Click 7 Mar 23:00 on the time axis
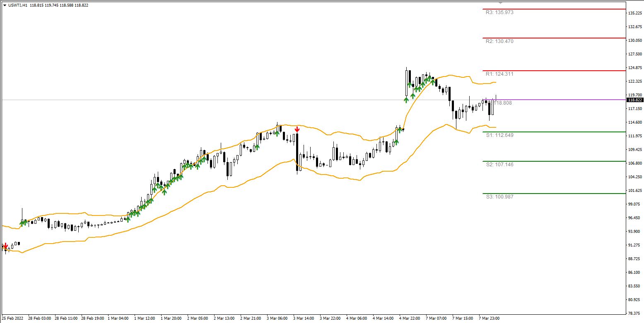644x323 pixels. (489, 318)
